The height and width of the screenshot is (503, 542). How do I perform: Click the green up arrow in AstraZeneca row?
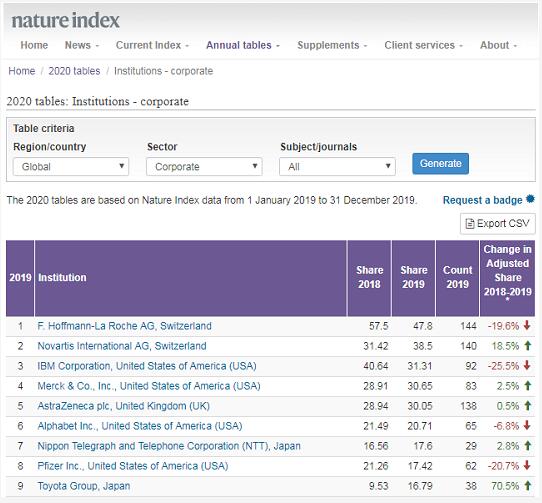click(528, 406)
